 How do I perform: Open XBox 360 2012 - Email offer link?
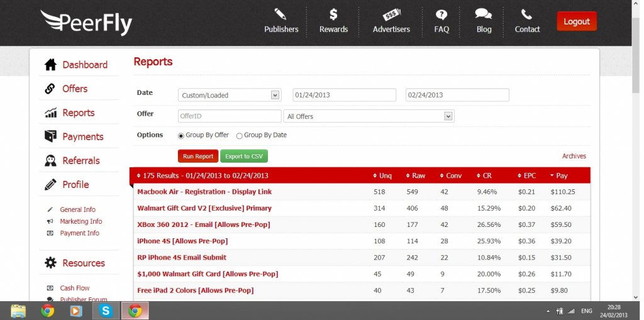(x=204, y=224)
